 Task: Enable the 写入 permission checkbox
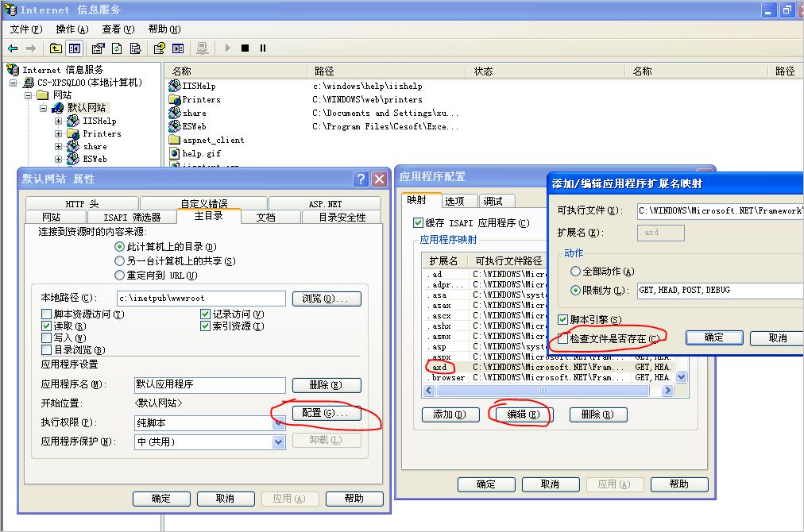coord(44,339)
